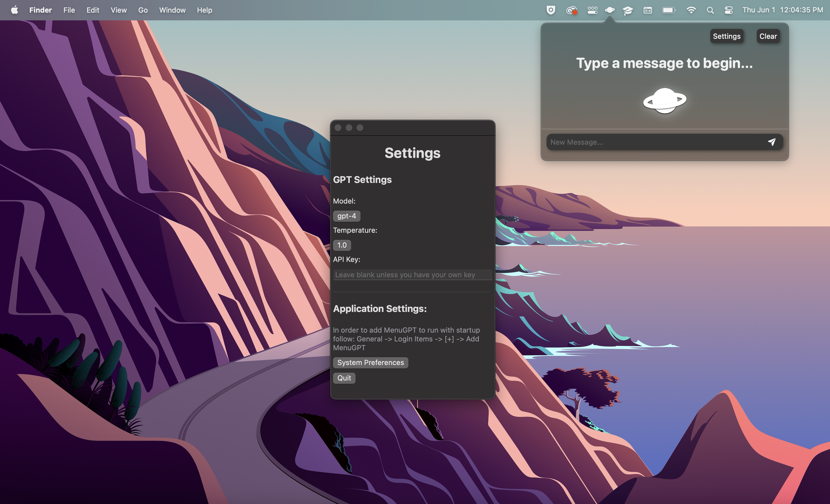830x504 pixels.
Task: Click the MenuGPT planet menu bar icon
Action: pyautogui.click(x=609, y=10)
